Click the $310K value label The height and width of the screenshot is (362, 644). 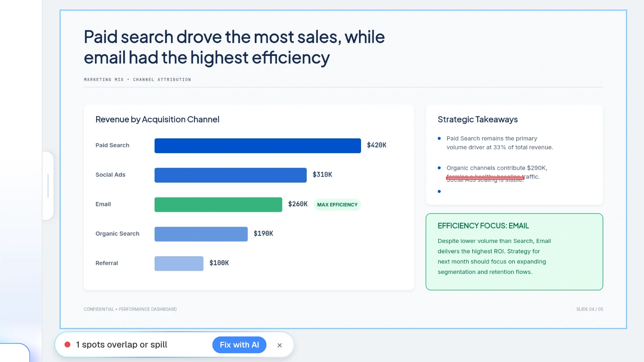coord(322,175)
